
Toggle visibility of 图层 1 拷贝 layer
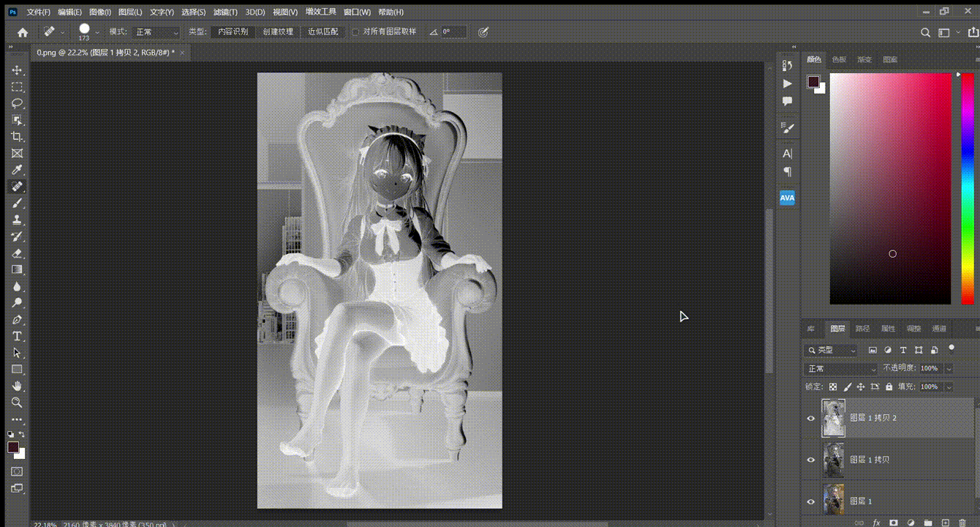tap(810, 460)
